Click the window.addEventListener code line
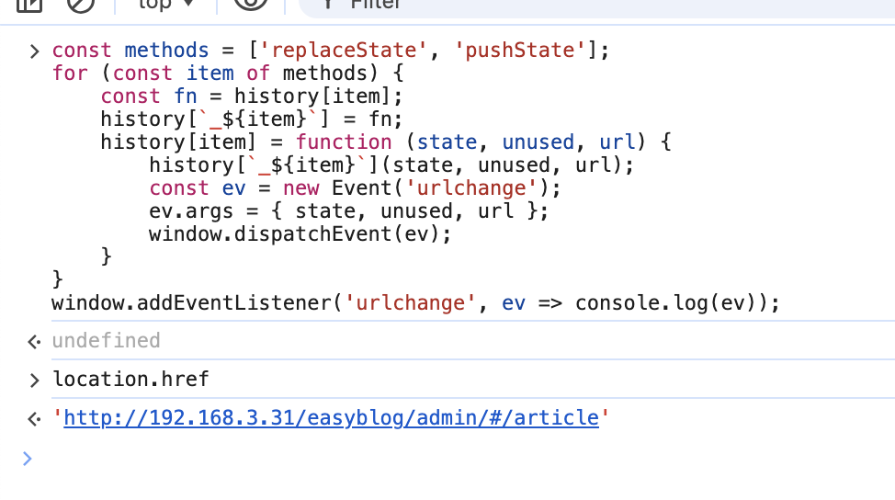Viewport: 895px width, 500px height. click(x=414, y=302)
